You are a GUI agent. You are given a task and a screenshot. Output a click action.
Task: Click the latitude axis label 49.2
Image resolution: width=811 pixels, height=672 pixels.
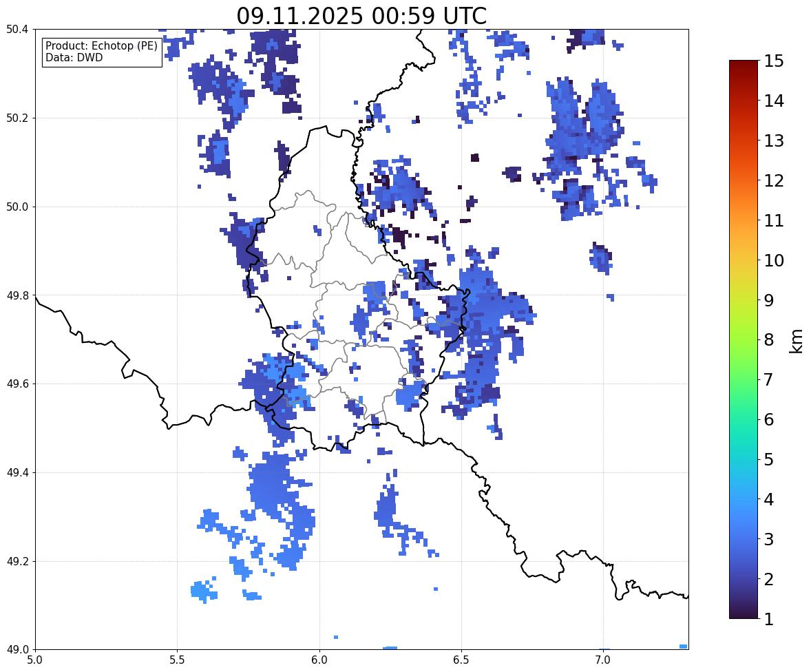point(17,561)
